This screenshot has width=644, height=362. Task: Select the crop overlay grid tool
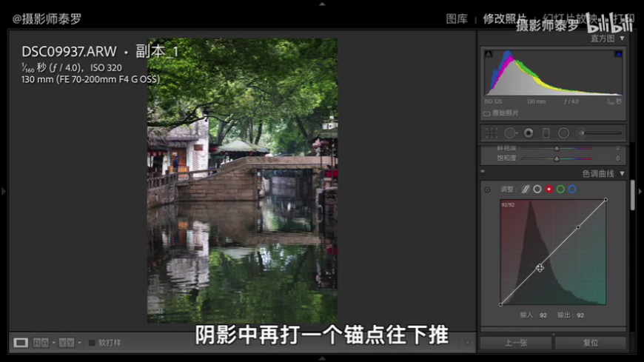[492, 133]
